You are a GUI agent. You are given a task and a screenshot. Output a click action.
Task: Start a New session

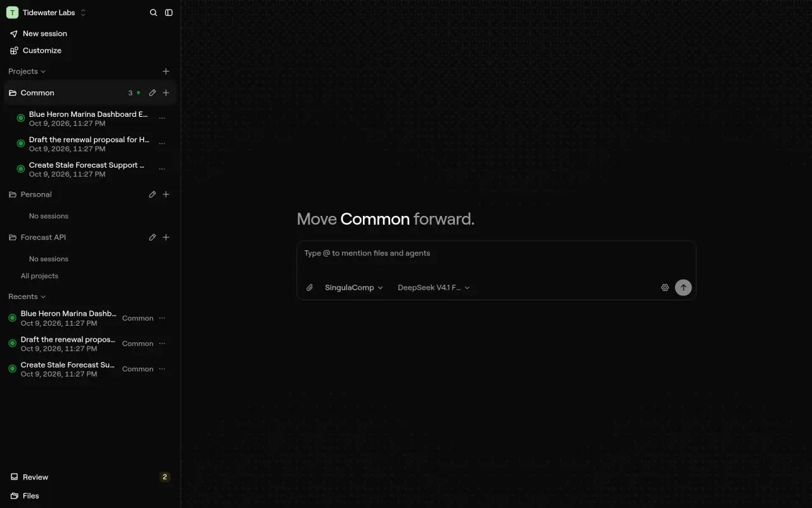[x=39, y=34]
